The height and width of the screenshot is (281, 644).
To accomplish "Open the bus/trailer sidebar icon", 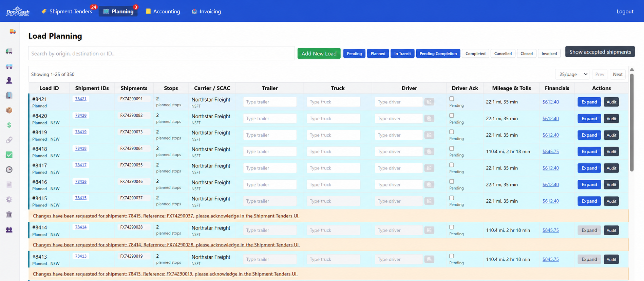I will [9, 66].
